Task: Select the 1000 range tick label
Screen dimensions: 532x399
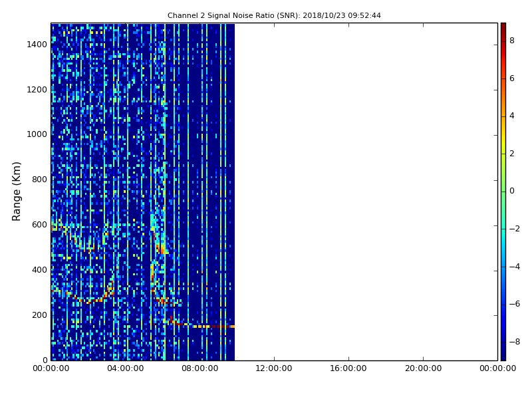Action: pos(37,134)
